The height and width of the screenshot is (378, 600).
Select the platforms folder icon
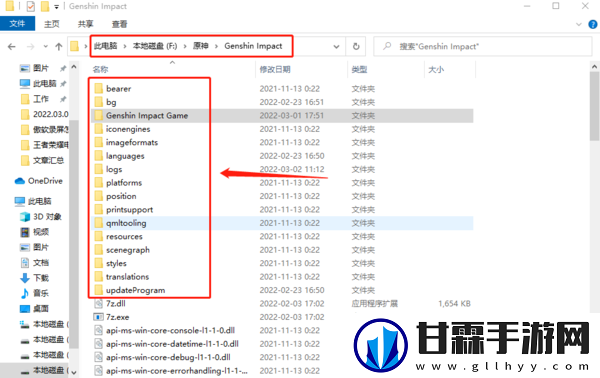[x=99, y=182]
